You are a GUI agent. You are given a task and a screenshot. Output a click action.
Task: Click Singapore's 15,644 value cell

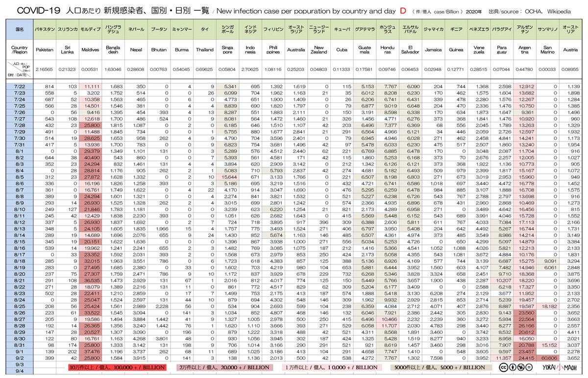tap(227, 176)
